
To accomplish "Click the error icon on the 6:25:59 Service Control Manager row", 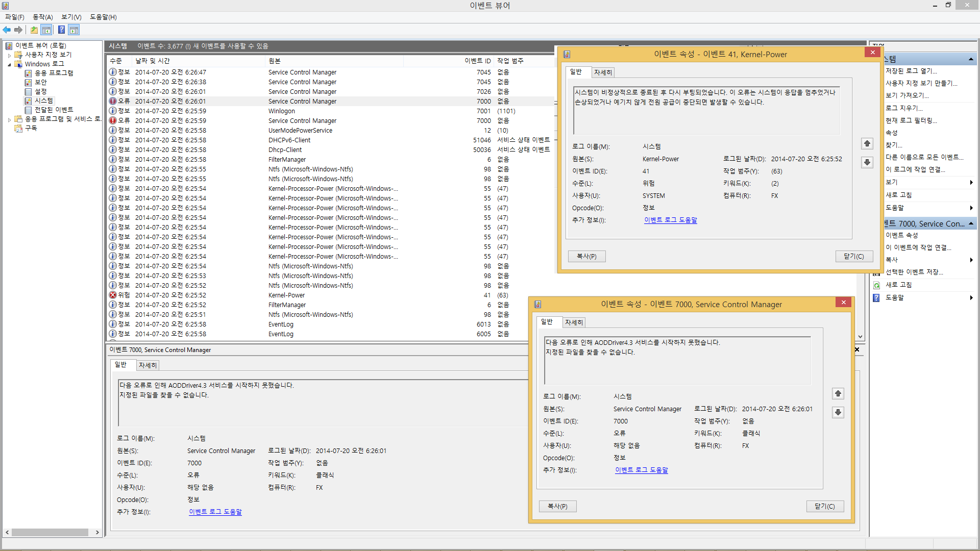I will (113, 120).
